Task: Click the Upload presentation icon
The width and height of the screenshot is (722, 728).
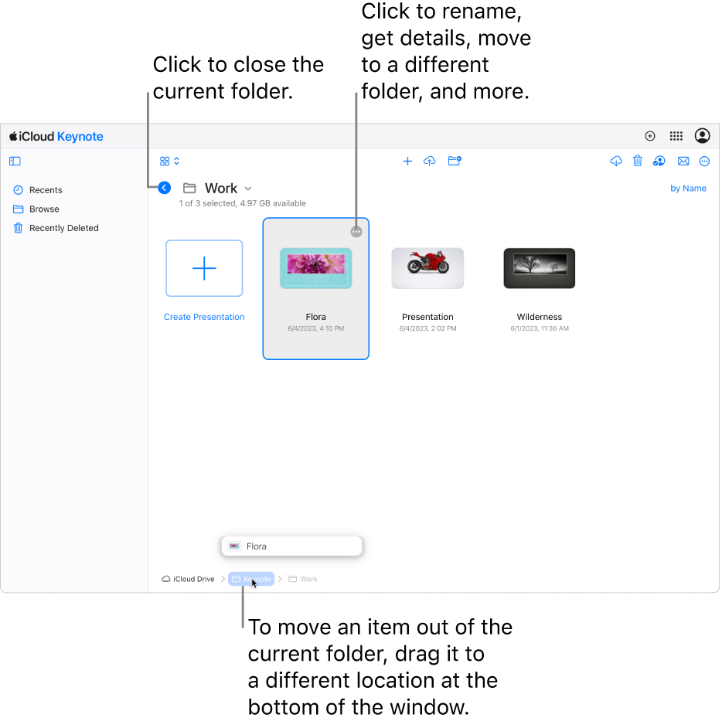Action: click(430, 161)
